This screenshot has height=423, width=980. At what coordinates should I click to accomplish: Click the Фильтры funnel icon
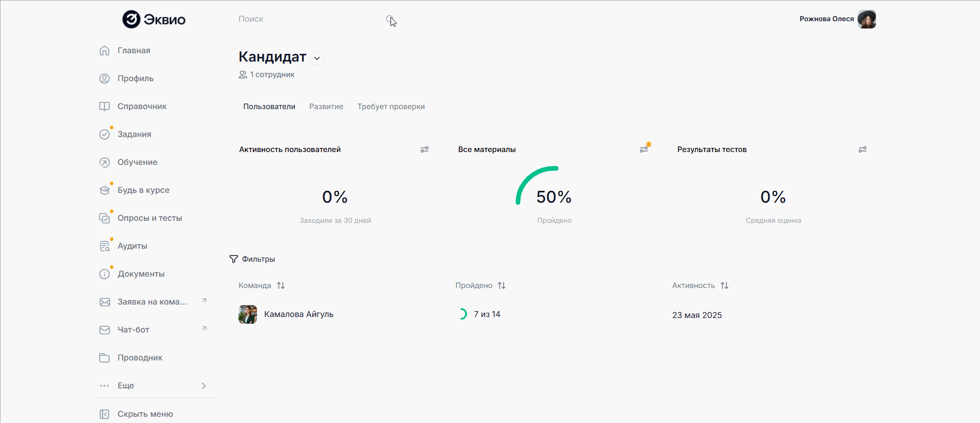[234, 259]
